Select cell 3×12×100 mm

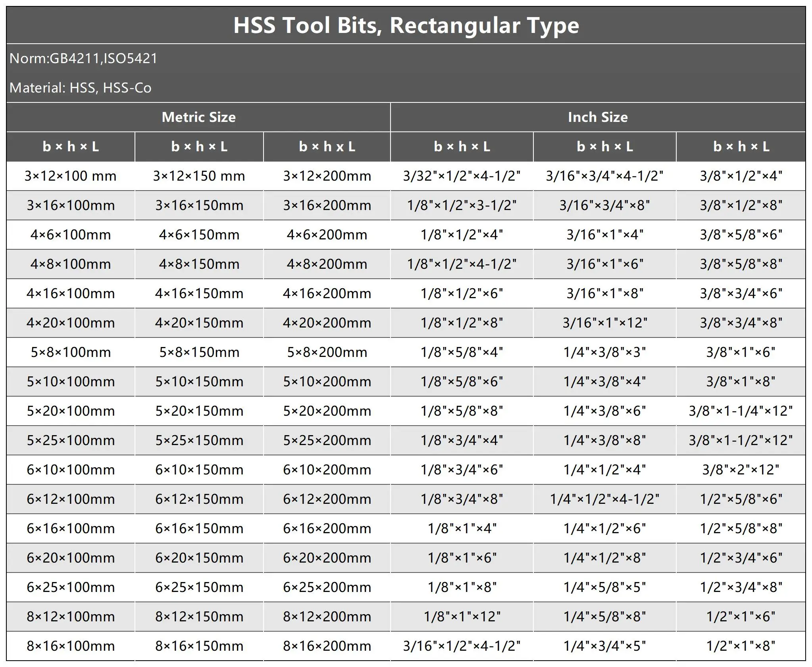pyautogui.click(x=71, y=176)
